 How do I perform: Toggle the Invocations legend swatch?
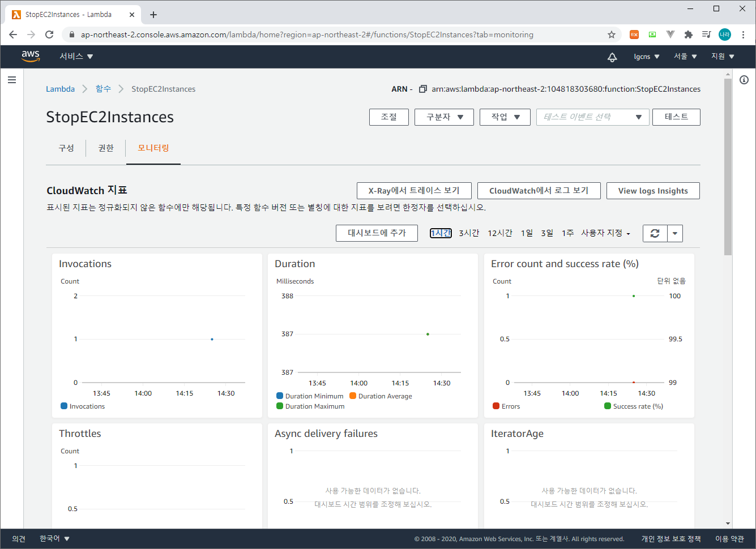64,406
